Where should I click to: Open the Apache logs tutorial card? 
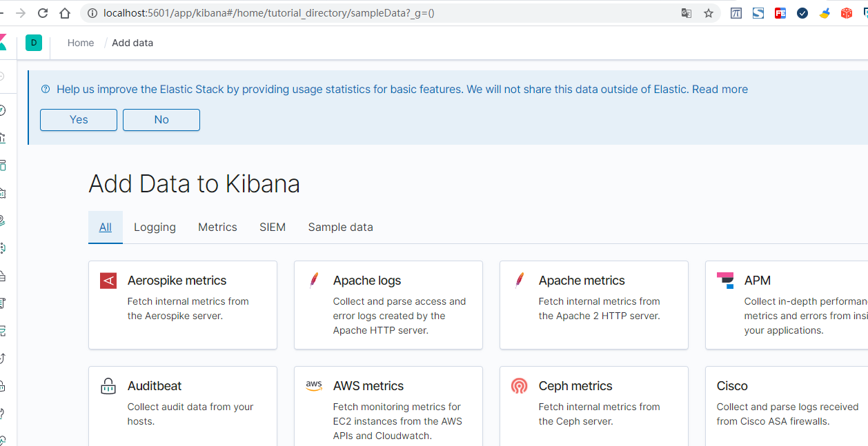tap(388, 305)
